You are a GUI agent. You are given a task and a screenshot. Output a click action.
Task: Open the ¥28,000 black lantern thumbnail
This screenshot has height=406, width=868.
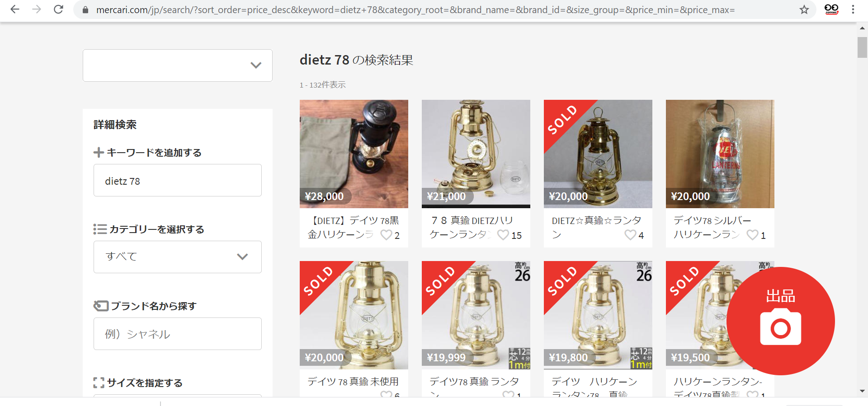[354, 154]
